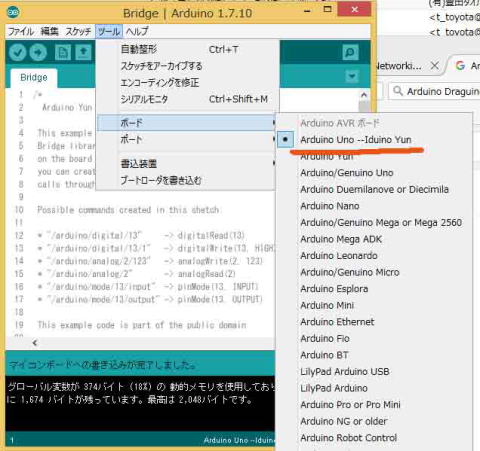Click the search magnifier in browser address bar

(x=398, y=91)
